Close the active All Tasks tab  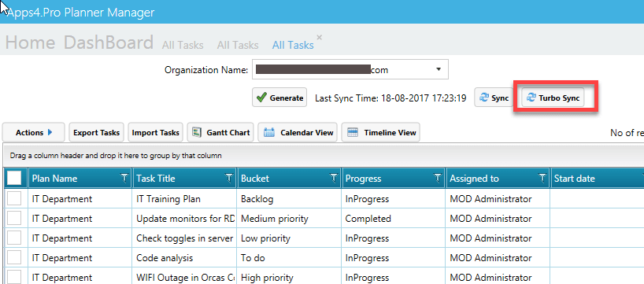coord(319,37)
